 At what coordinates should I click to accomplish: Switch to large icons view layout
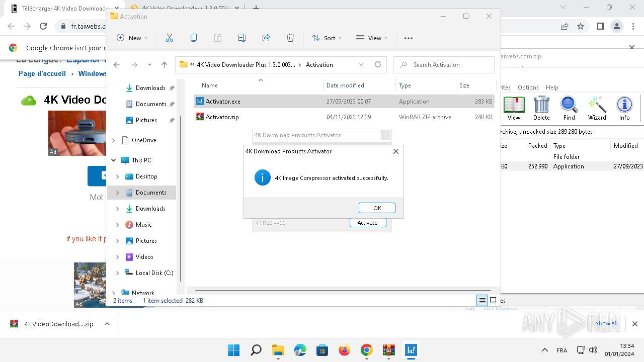point(493,301)
